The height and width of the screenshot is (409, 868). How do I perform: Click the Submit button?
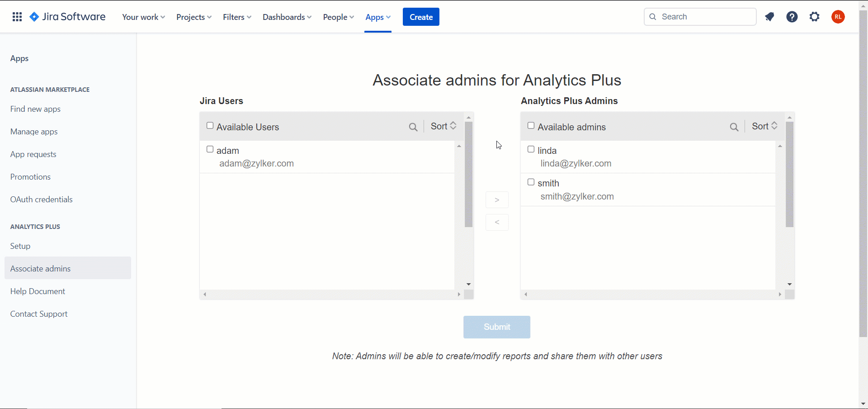tap(496, 327)
